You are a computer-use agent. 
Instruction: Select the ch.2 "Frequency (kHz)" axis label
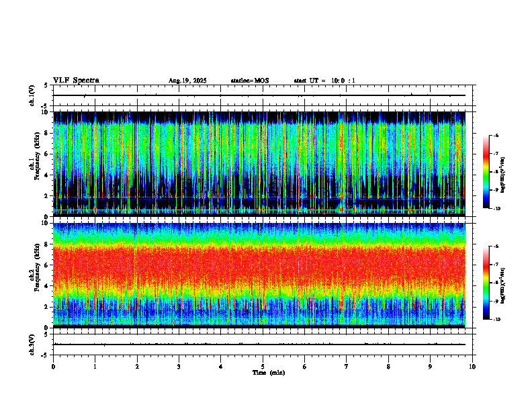pyautogui.click(x=37, y=267)
